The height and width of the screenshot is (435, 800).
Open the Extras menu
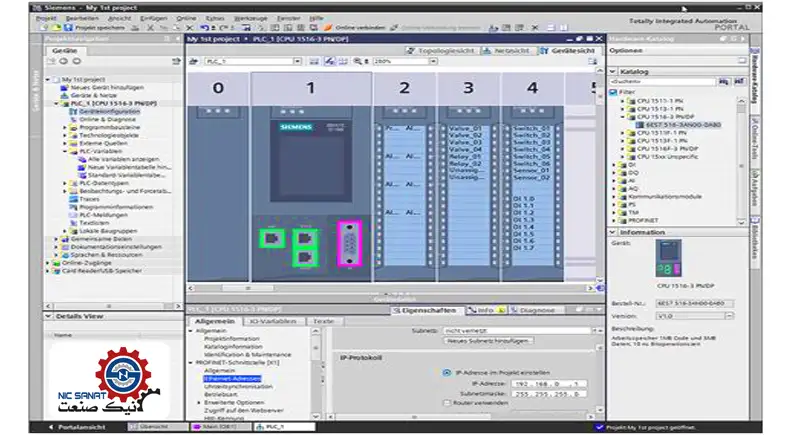click(x=215, y=18)
